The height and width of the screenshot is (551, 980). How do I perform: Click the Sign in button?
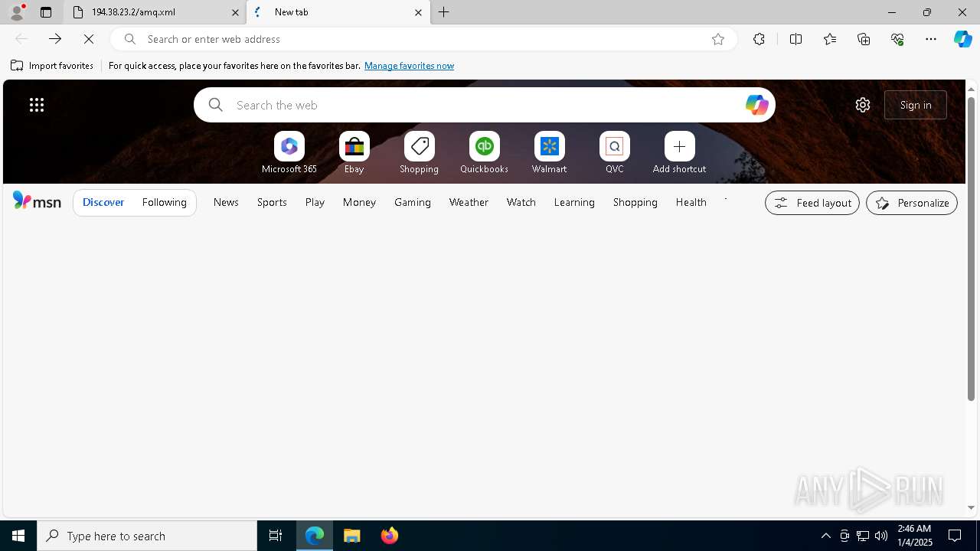point(916,105)
